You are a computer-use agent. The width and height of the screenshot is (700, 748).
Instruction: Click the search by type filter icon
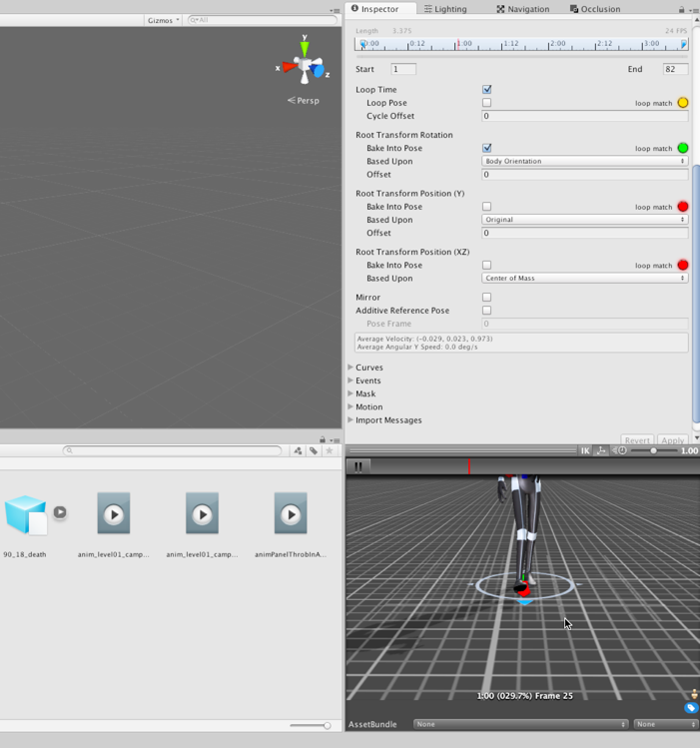pos(298,450)
